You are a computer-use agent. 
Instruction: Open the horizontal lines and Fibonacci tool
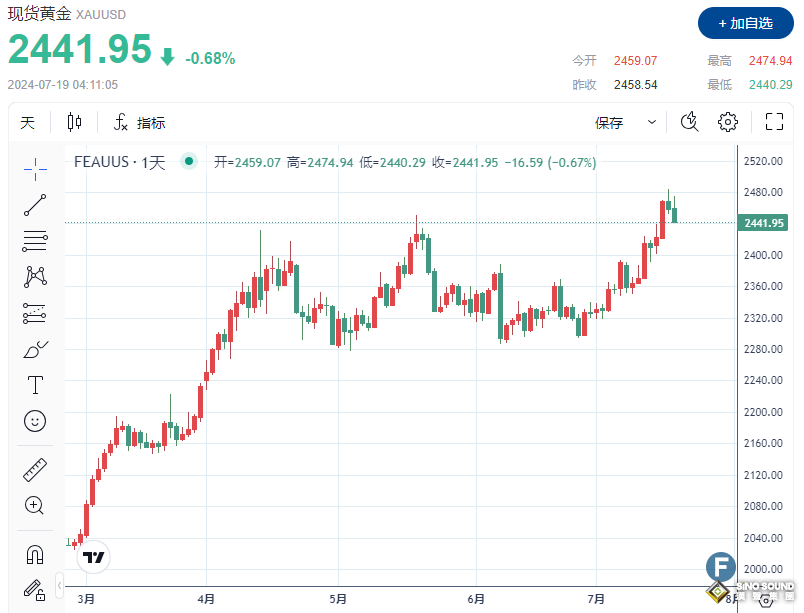pos(35,241)
